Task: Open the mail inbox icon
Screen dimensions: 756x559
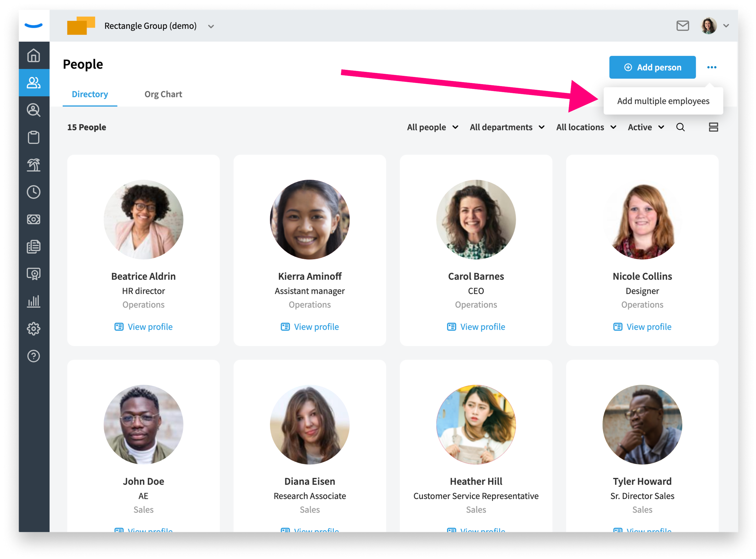Action: click(683, 26)
